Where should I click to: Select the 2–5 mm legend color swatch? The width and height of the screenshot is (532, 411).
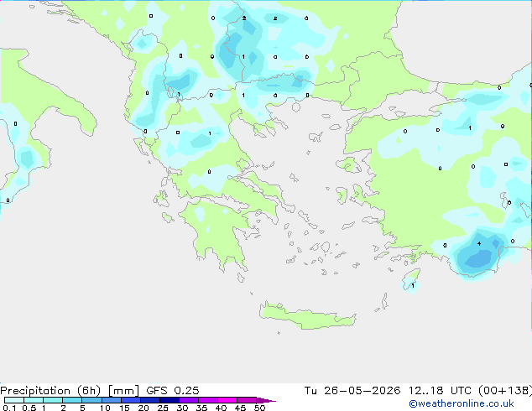pyautogui.click(x=72, y=400)
